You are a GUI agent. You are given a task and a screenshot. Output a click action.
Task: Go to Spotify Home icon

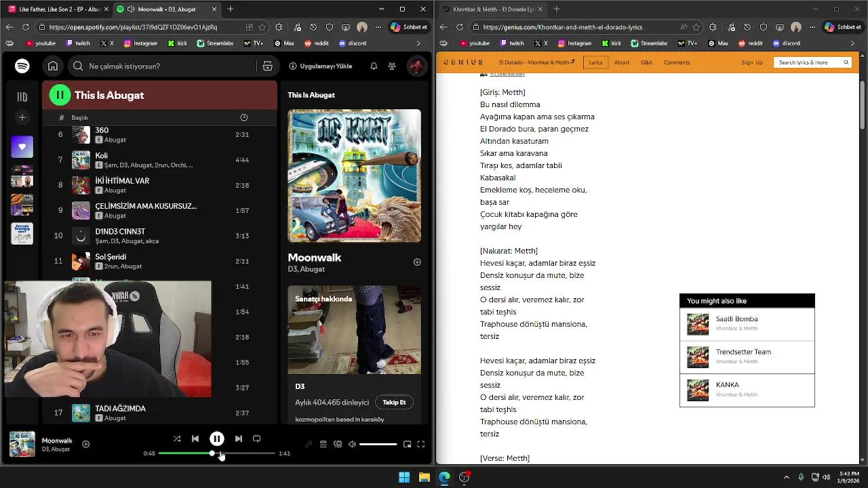[53, 66]
